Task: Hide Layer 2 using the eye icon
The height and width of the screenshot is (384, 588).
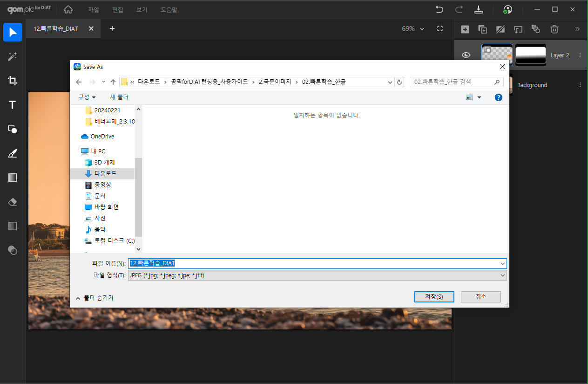Action: (466, 55)
